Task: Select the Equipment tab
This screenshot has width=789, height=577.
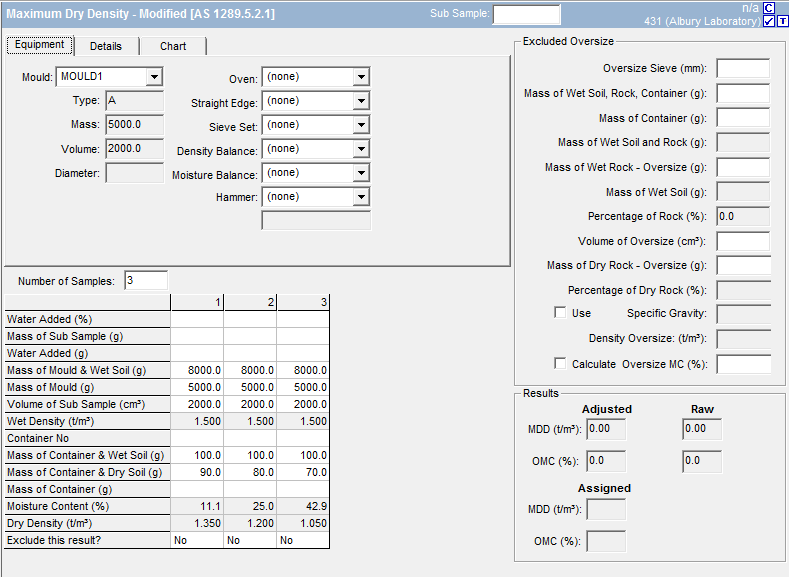Action: (x=40, y=45)
